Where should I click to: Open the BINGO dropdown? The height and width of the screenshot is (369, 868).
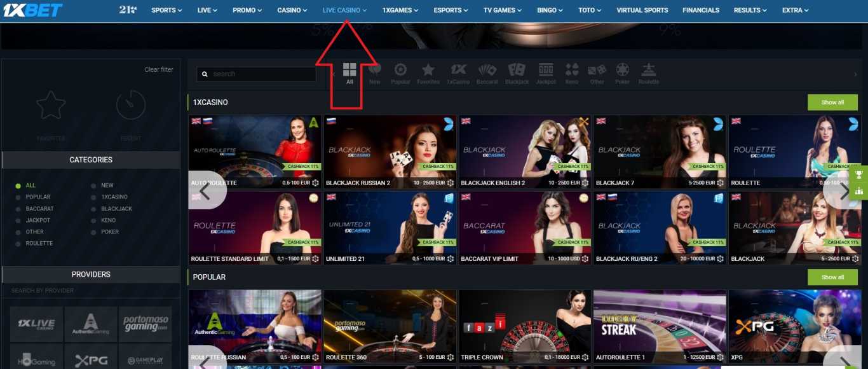click(550, 10)
